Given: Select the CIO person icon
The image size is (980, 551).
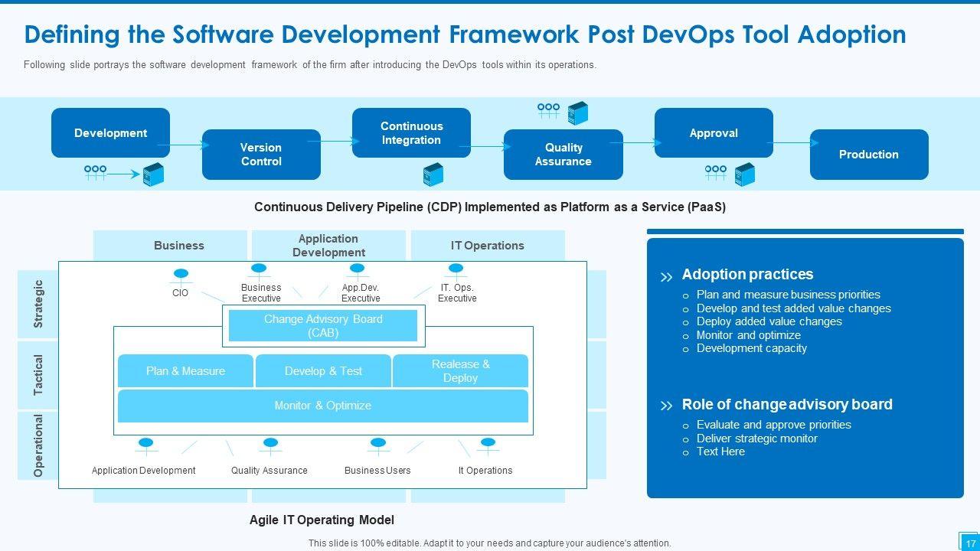Looking at the screenshot, I should point(181,275).
